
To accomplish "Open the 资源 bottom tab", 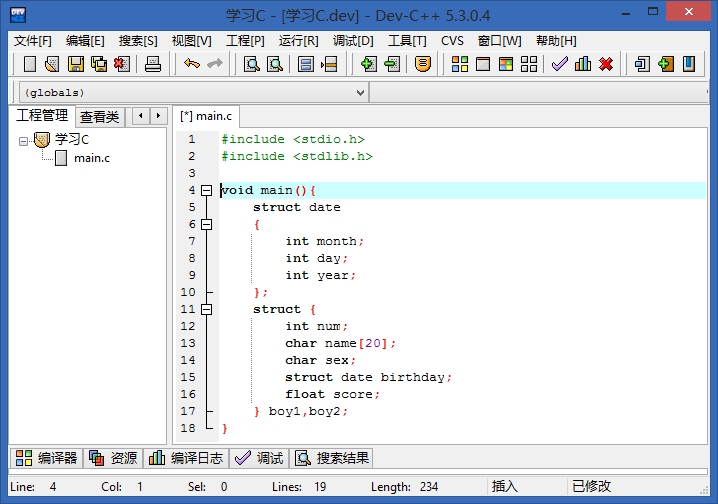I will (x=113, y=458).
